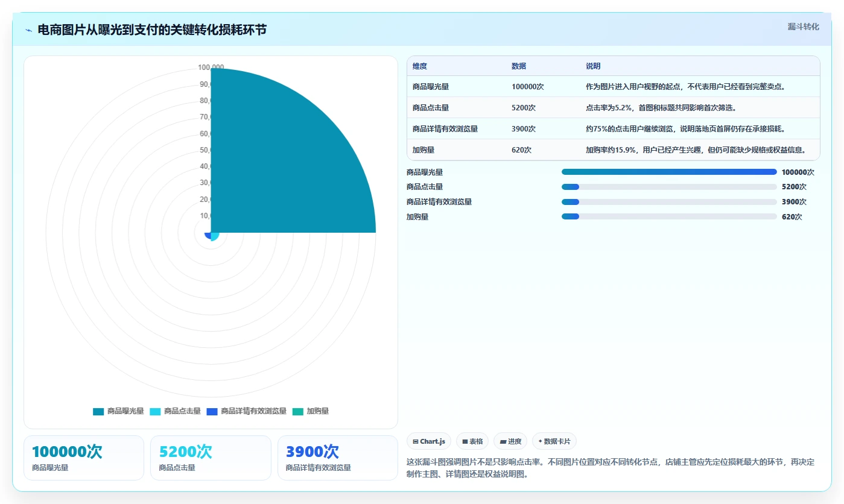Toggle the 商品详情有效浏览量 legend item
Screen dimensions: 844x504
click(246, 411)
